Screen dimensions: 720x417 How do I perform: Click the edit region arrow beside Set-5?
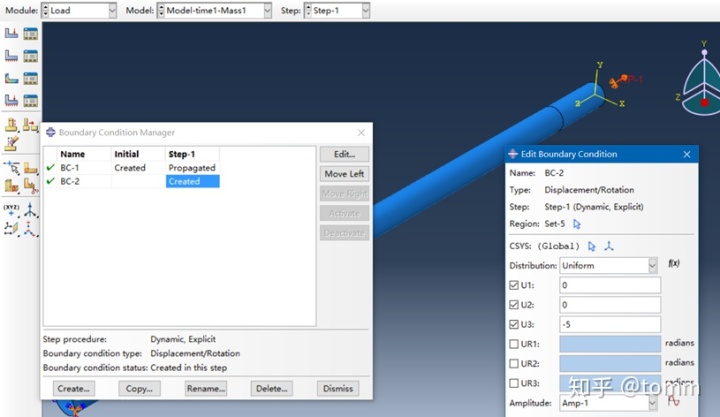(x=577, y=224)
